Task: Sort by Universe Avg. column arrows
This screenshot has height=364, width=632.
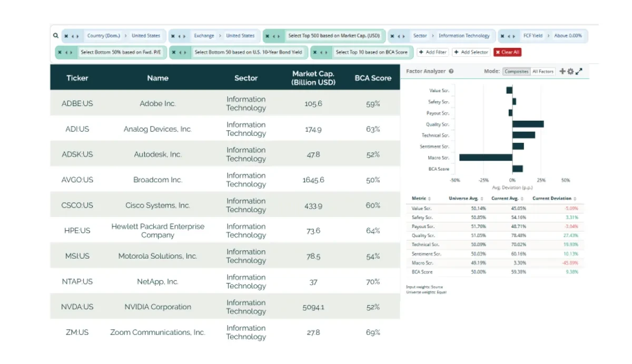Action: 482,199
